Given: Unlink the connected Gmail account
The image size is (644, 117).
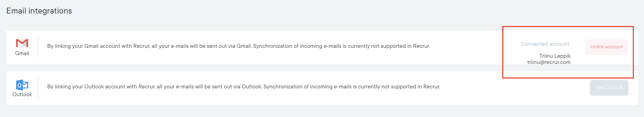Looking at the screenshot, I should click(x=606, y=47).
